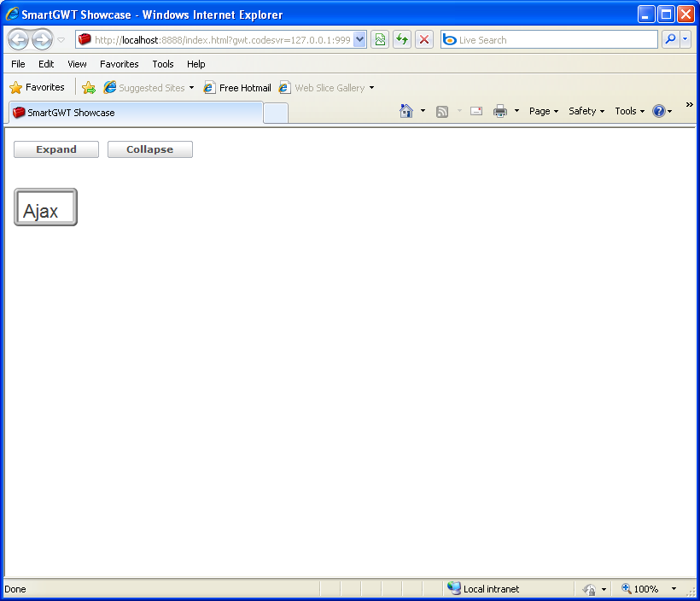Click inside the Live Search box

tap(549, 40)
